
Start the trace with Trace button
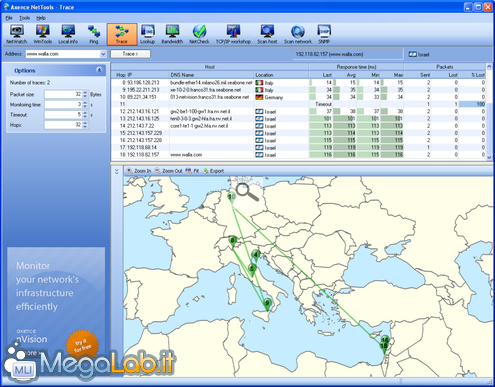(x=130, y=54)
